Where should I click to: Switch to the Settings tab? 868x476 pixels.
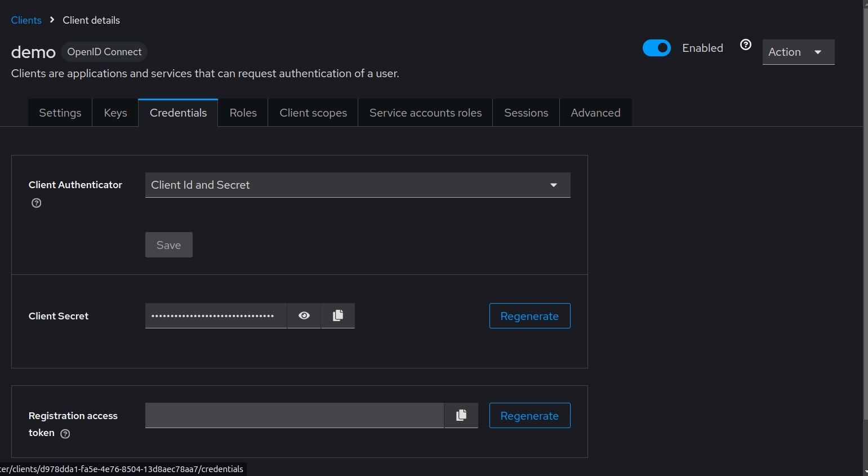point(60,113)
